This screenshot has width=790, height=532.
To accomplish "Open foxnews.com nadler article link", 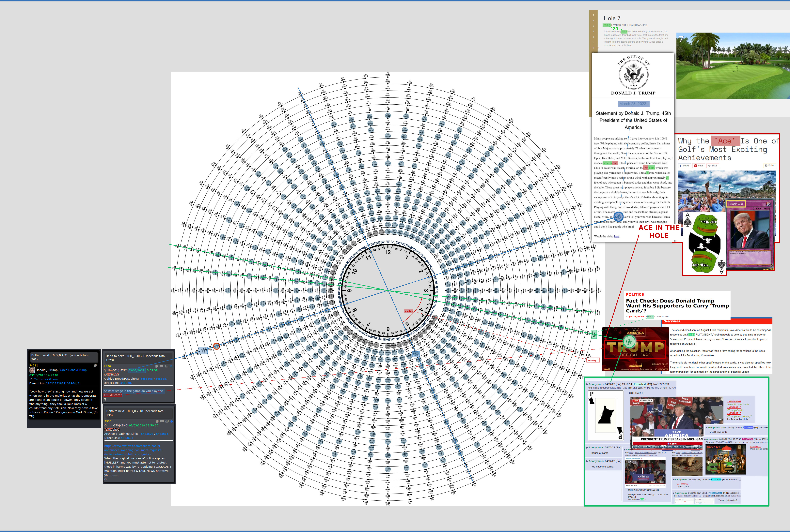I will click(133, 450).
